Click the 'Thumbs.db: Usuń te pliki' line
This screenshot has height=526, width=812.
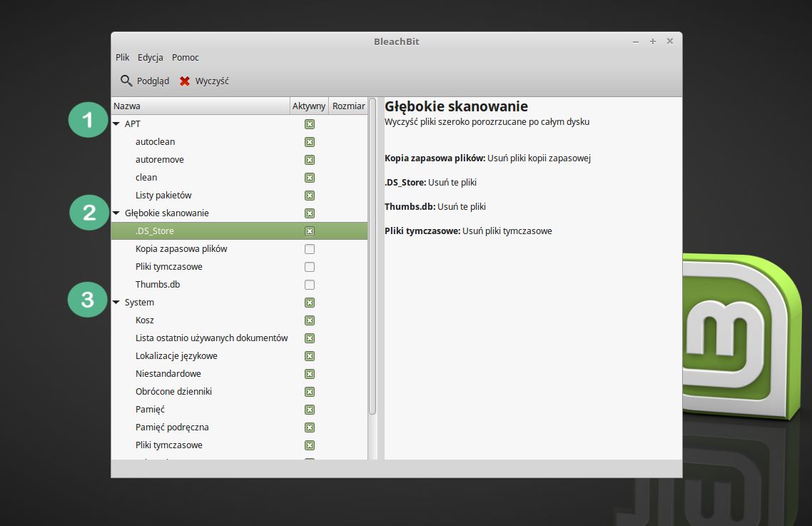coord(435,206)
